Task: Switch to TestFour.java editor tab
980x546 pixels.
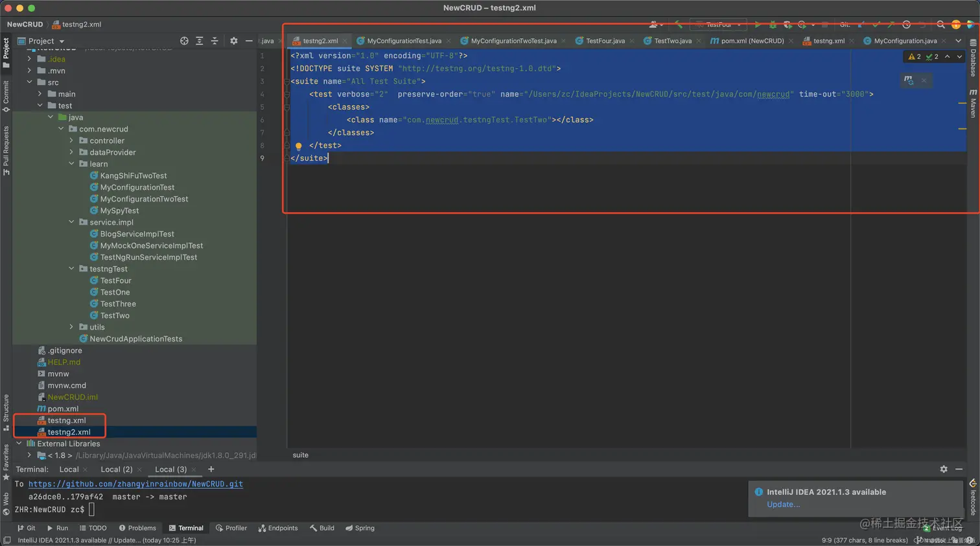Action: 605,41
